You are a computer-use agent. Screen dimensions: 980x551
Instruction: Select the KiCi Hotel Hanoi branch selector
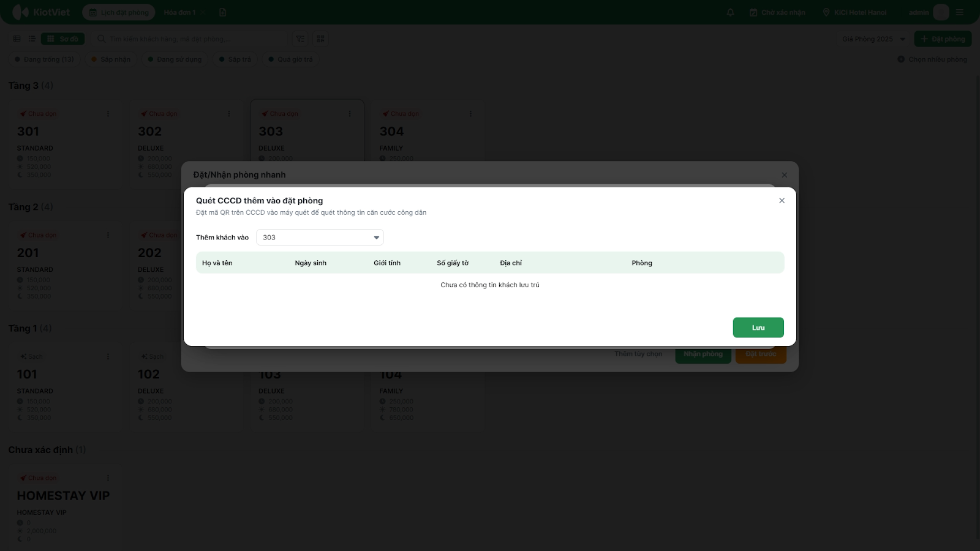click(x=854, y=12)
